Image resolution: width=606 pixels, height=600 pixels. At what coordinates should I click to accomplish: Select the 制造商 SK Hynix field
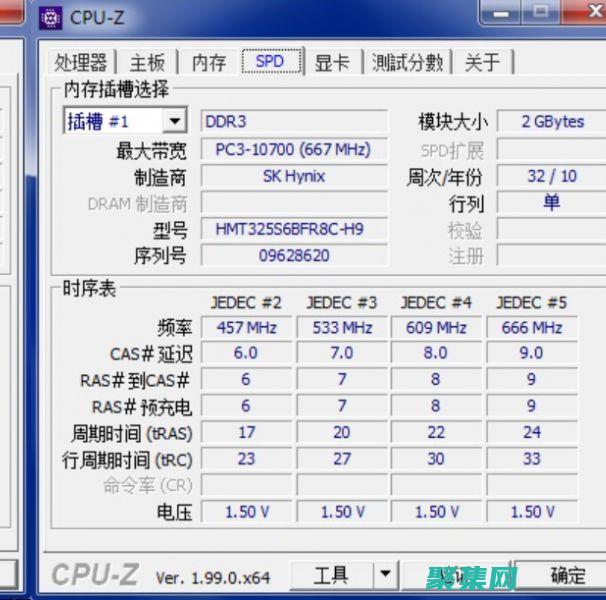(x=293, y=176)
